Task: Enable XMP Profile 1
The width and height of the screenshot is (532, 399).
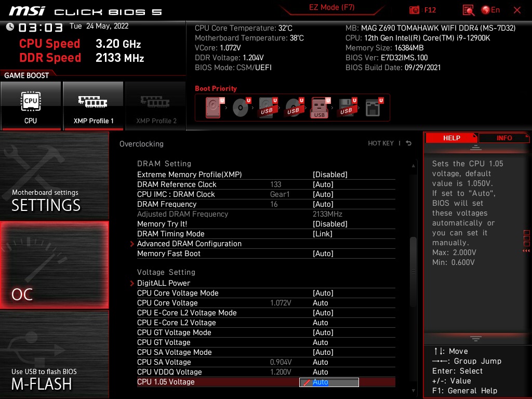Action: 93,106
